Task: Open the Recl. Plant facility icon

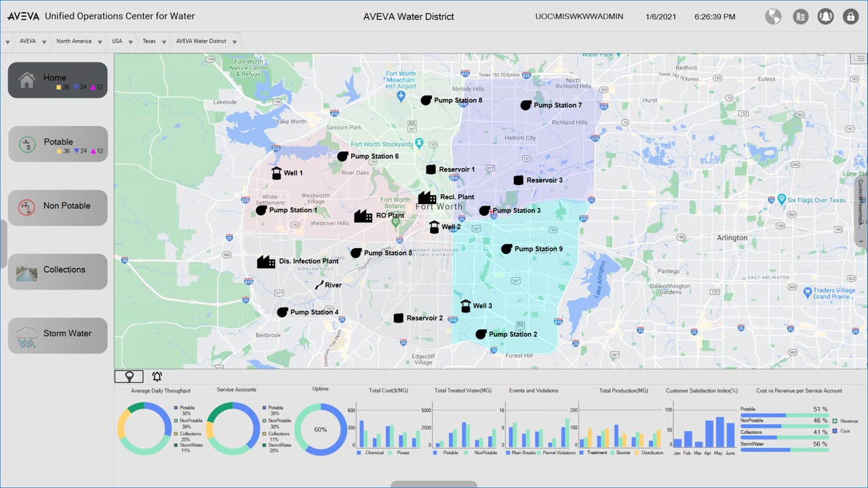Action: click(x=427, y=197)
